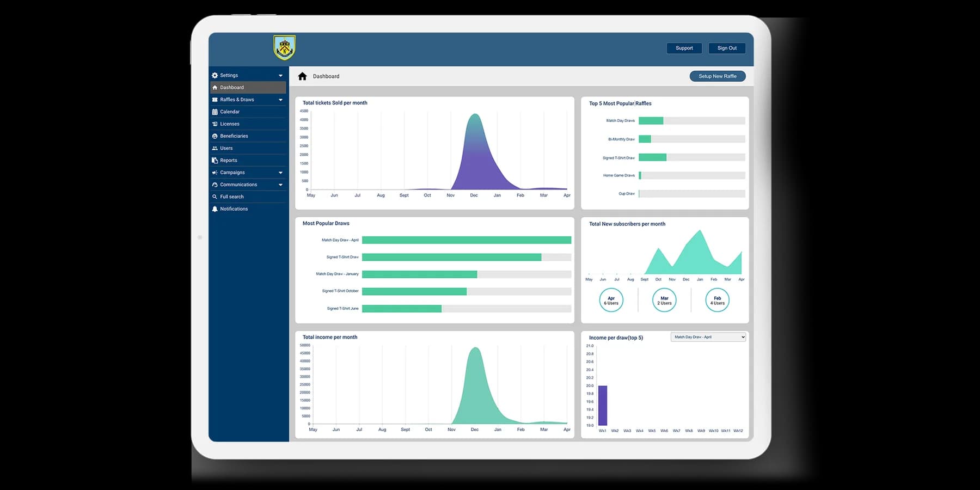Click the home icon beside Dashboard title
980x490 pixels.
click(302, 76)
